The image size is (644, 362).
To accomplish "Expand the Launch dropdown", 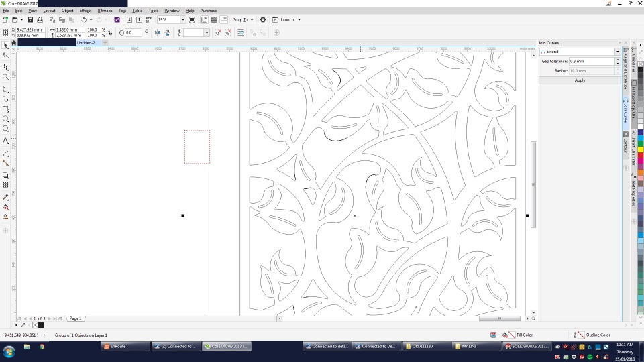I will point(299,19).
